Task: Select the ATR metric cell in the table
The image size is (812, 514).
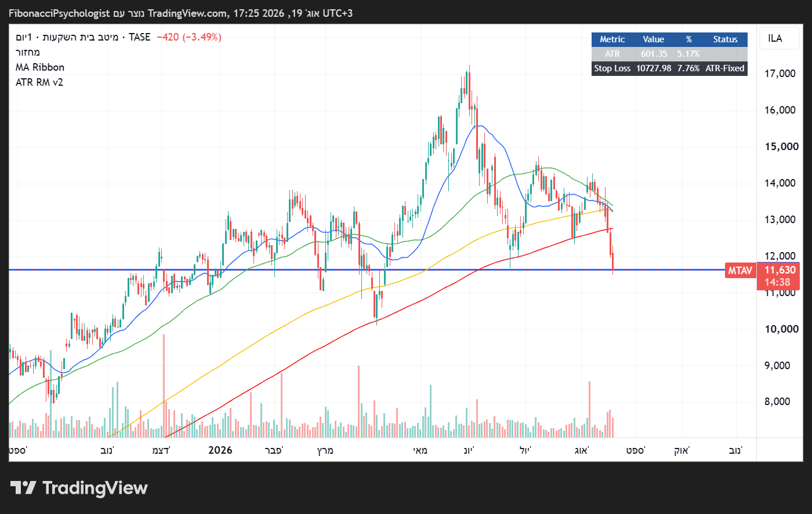Action: [x=612, y=54]
